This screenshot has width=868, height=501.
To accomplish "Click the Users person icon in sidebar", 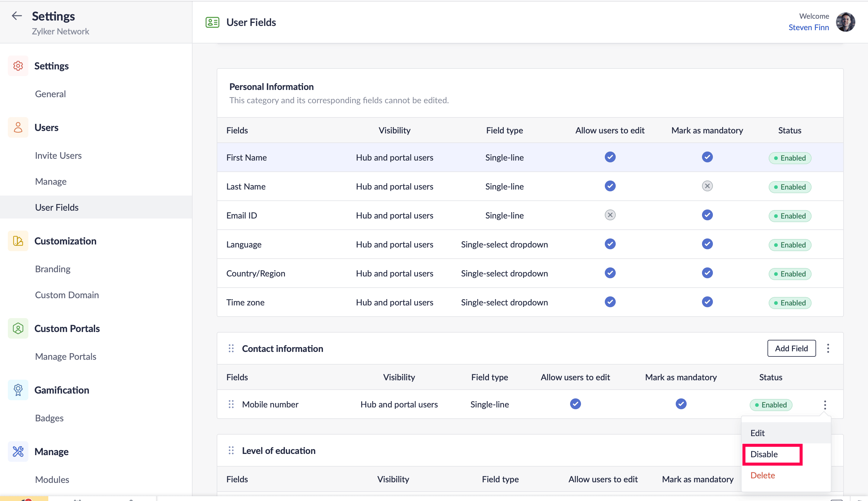I will click(18, 127).
